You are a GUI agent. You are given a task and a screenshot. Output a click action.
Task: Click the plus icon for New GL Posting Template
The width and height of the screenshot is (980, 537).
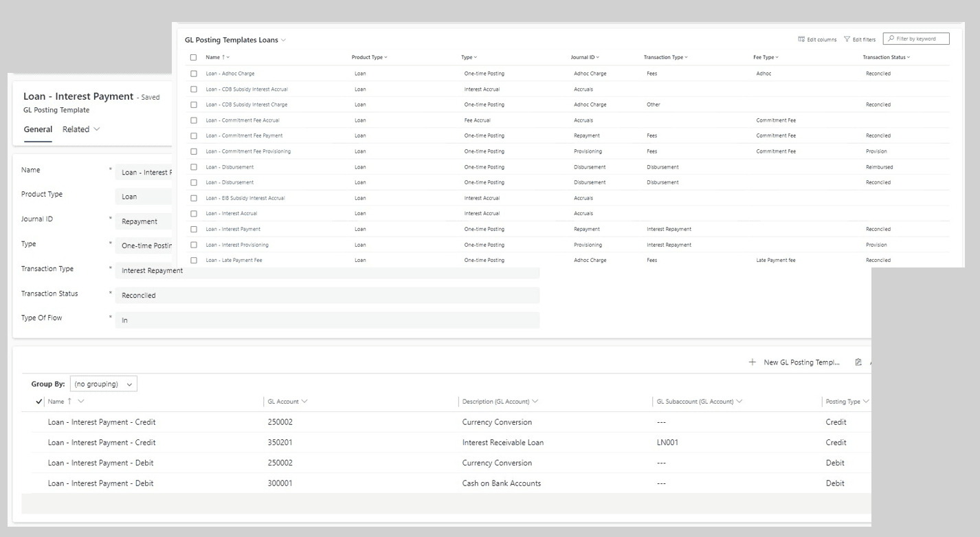(753, 362)
